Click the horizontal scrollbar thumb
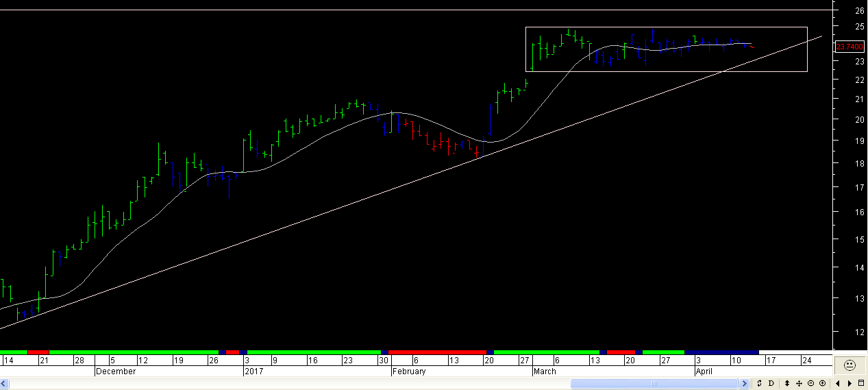868x390 pixels. click(x=654, y=383)
